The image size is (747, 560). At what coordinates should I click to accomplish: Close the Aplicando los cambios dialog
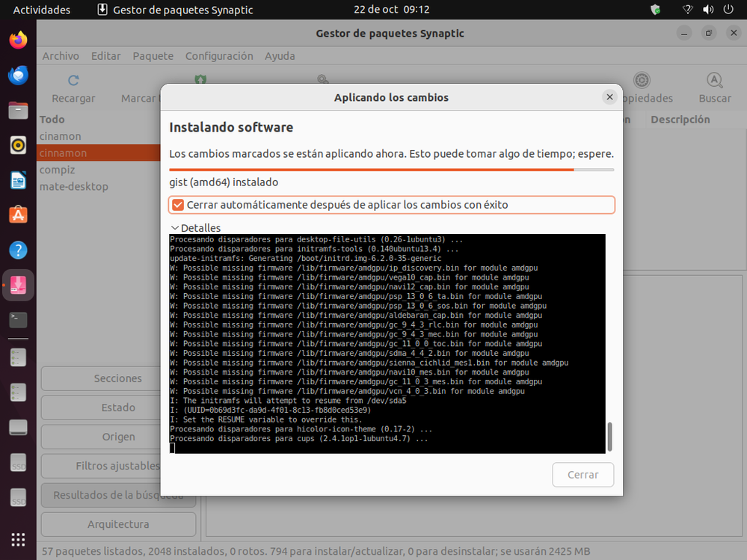(609, 97)
